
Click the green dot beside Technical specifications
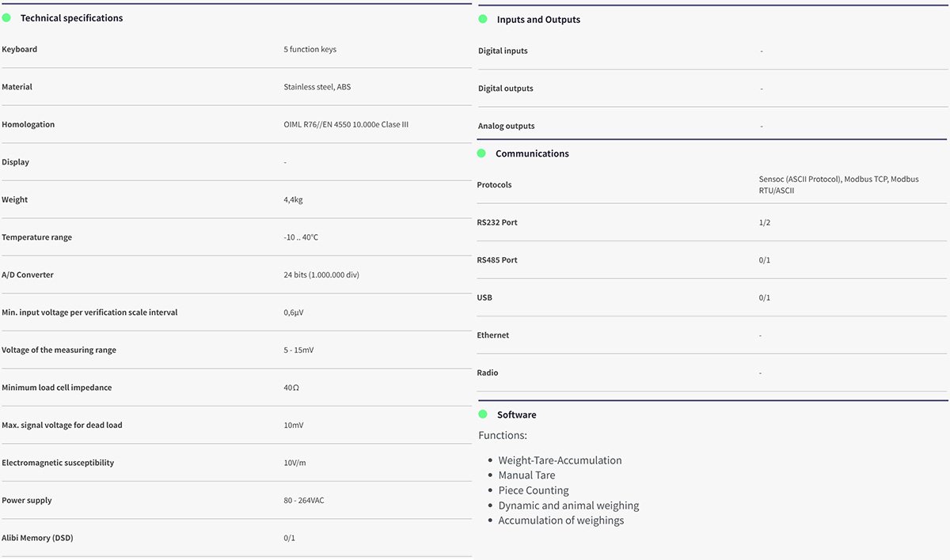click(x=6, y=17)
